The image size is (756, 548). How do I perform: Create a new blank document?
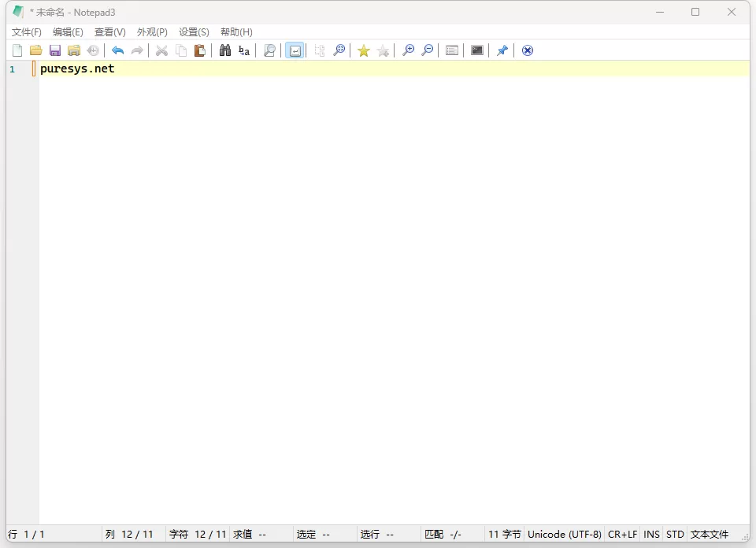[x=17, y=50]
